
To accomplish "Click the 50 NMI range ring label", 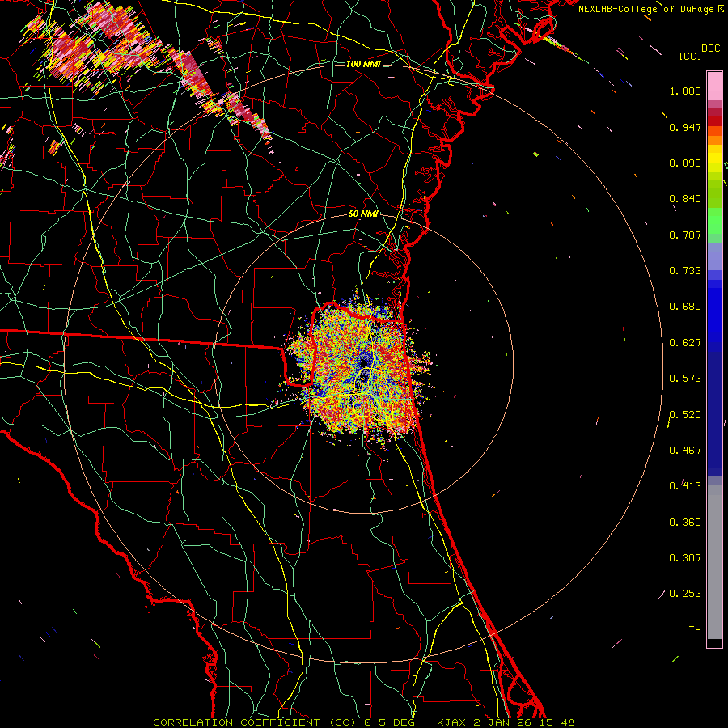I will (x=363, y=214).
